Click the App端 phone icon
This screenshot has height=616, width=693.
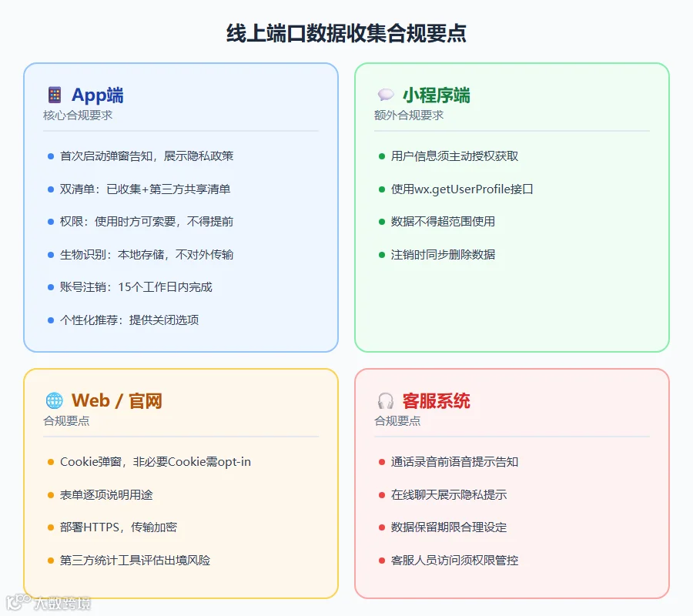(x=55, y=95)
